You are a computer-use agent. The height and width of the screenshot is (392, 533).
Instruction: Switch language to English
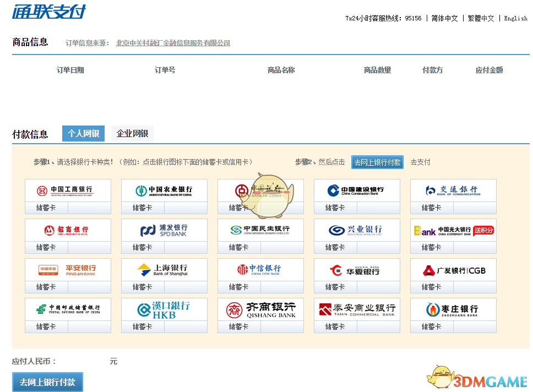[516, 18]
